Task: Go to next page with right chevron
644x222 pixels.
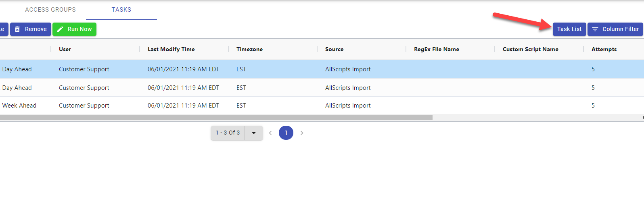Action: tap(302, 133)
